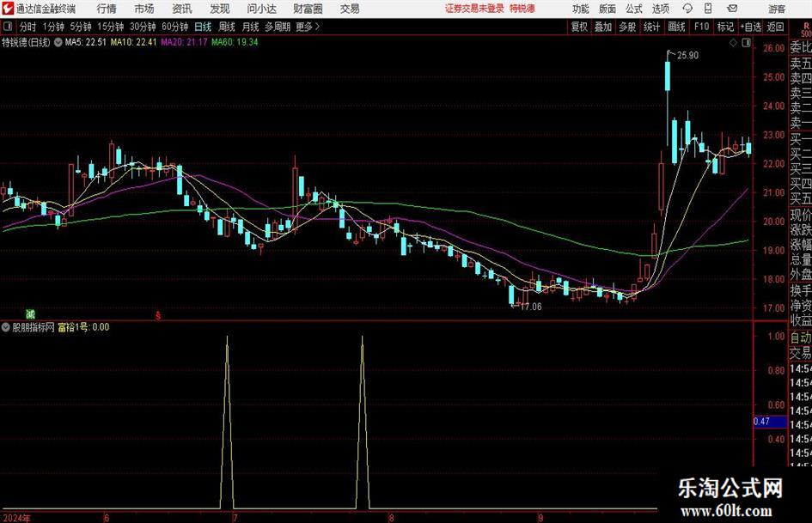The width and height of the screenshot is (812, 523).
Task: Click the mobile phone icon in title bar
Action: click(x=708, y=9)
